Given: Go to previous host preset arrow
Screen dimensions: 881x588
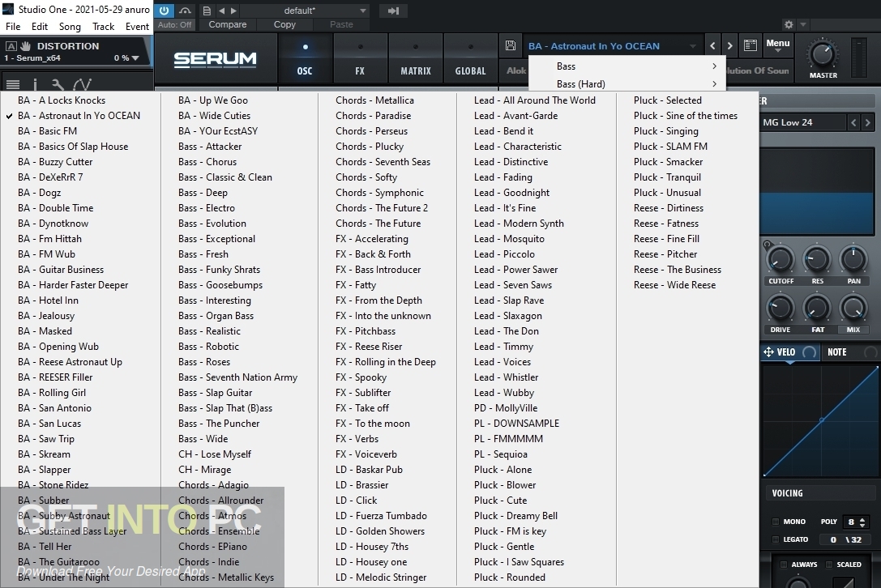Looking at the screenshot, I should 221,11.
